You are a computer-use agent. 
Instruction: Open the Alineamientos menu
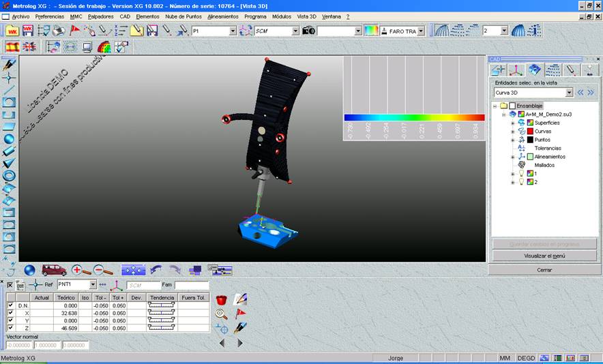223,16
